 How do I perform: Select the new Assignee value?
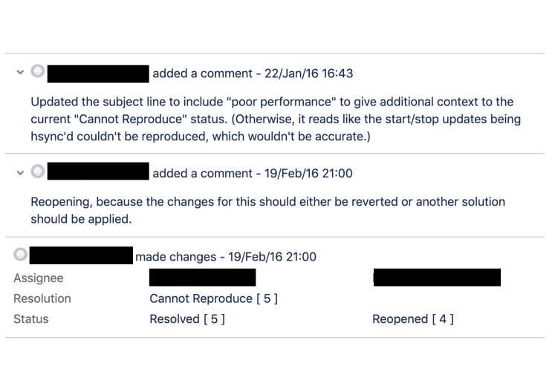[x=436, y=278]
